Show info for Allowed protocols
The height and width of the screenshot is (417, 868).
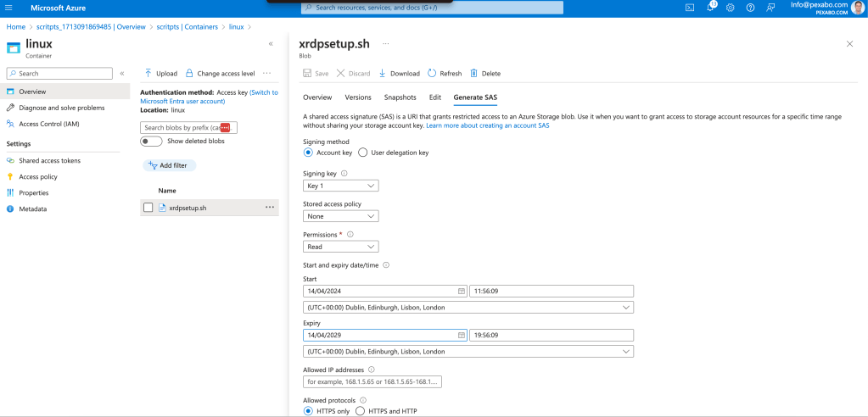363,400
